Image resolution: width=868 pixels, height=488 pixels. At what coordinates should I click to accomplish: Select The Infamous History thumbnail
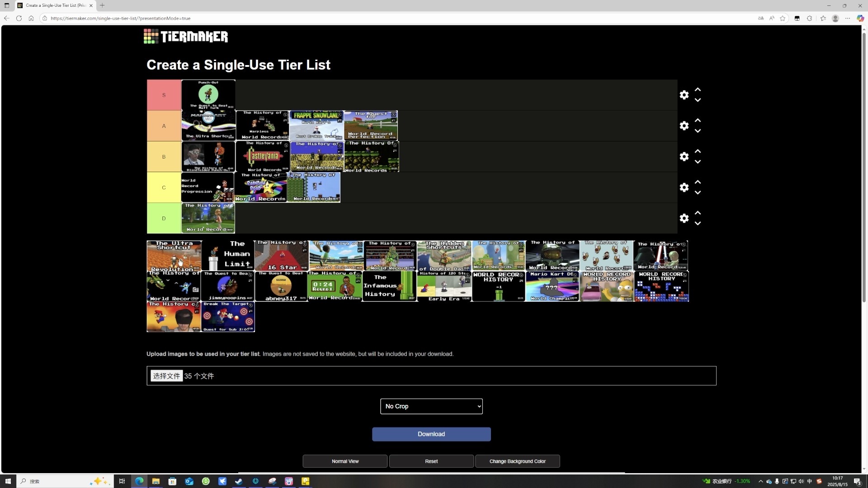[389, 286]
